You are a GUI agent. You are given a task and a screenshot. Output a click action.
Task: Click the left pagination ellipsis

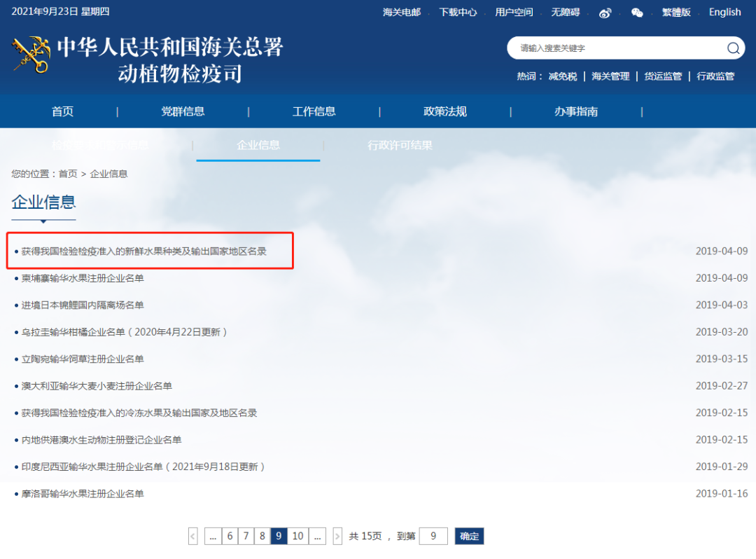point(212,536)
